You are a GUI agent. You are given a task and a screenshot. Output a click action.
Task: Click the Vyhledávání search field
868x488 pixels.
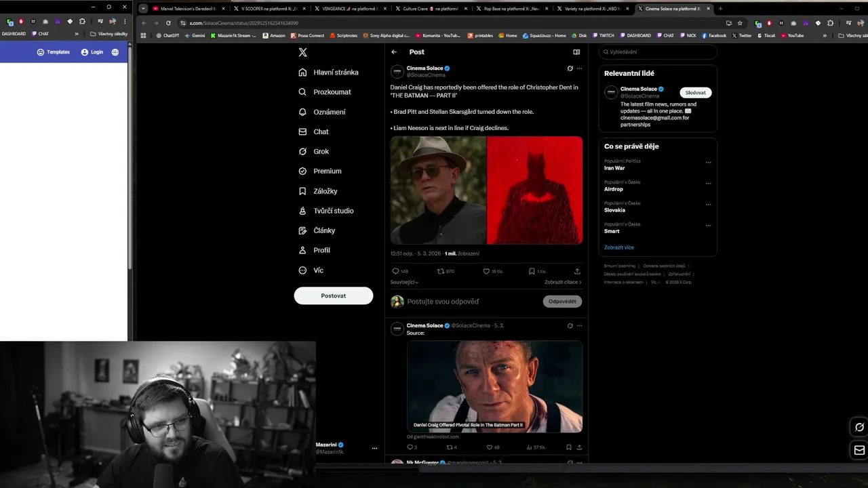click(658, 52)
